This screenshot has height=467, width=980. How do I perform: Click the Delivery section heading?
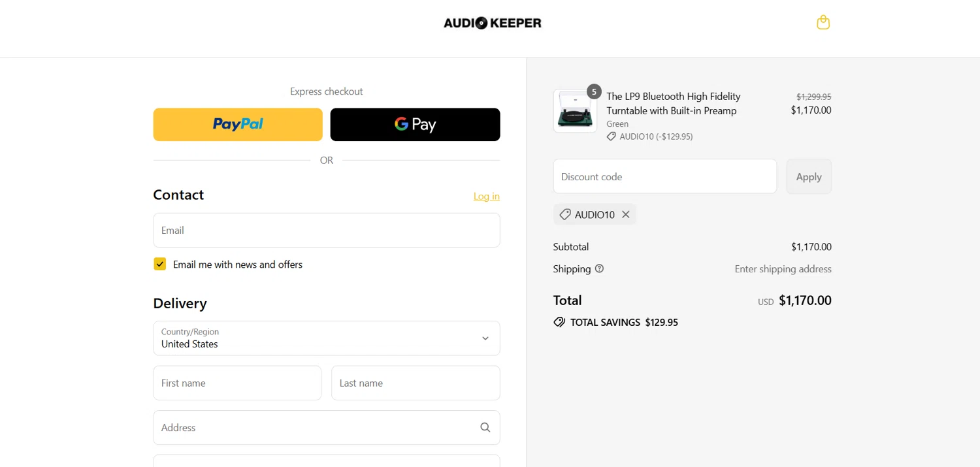tap(180, 303)
